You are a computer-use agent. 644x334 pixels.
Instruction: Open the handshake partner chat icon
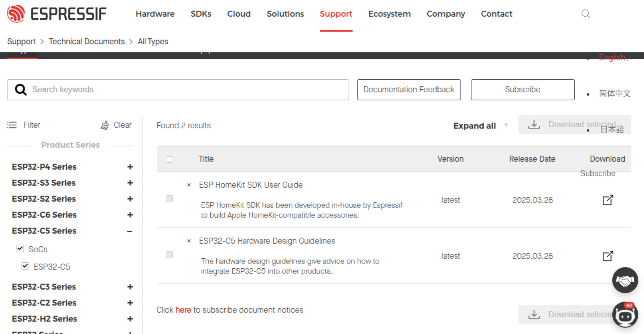(625, 280)
